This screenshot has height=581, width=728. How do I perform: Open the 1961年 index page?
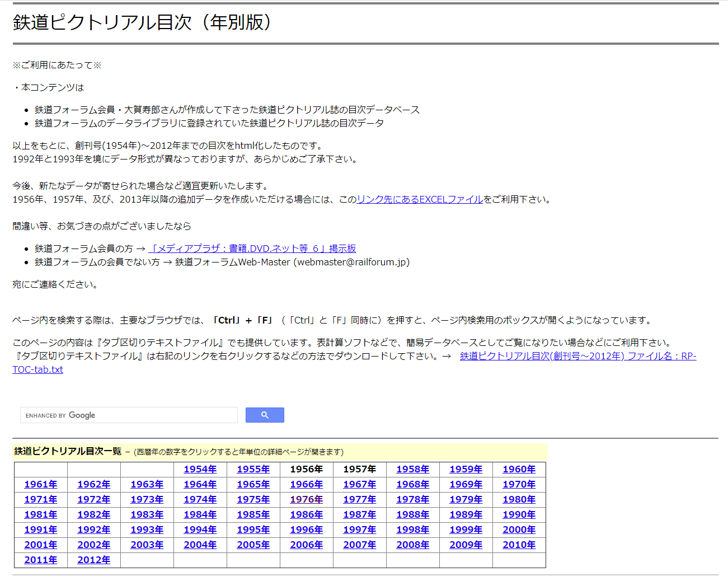[41, 484]
